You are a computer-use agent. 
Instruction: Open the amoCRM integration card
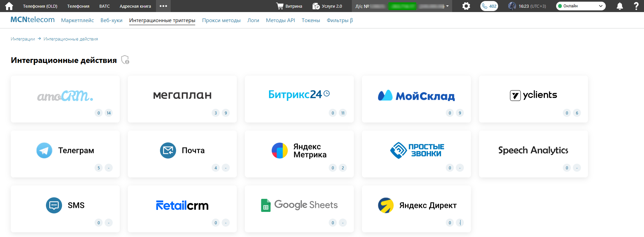tap(65, 99)
